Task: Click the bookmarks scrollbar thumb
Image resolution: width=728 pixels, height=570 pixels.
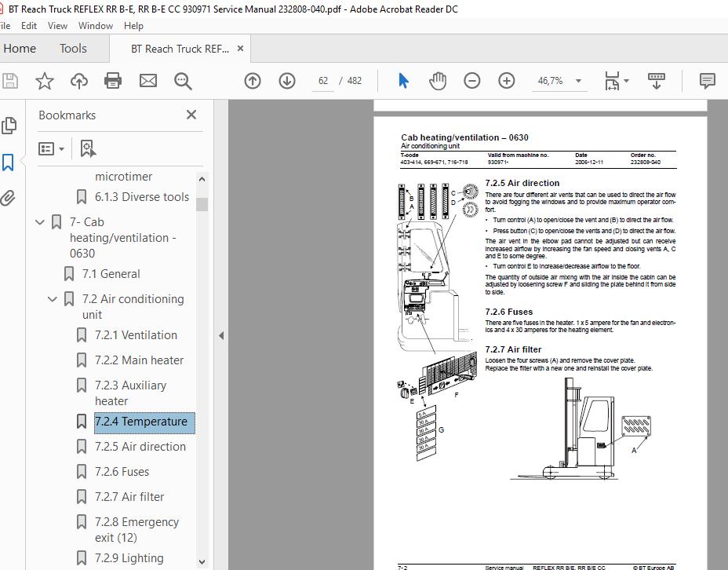Action: [202, 204]
